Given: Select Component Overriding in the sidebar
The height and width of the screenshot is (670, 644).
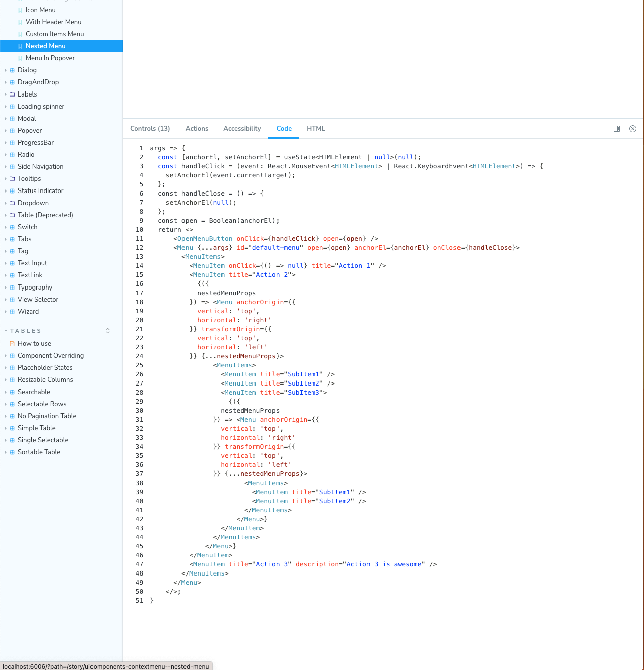Looking at the screenshot, I should point(51,355).
